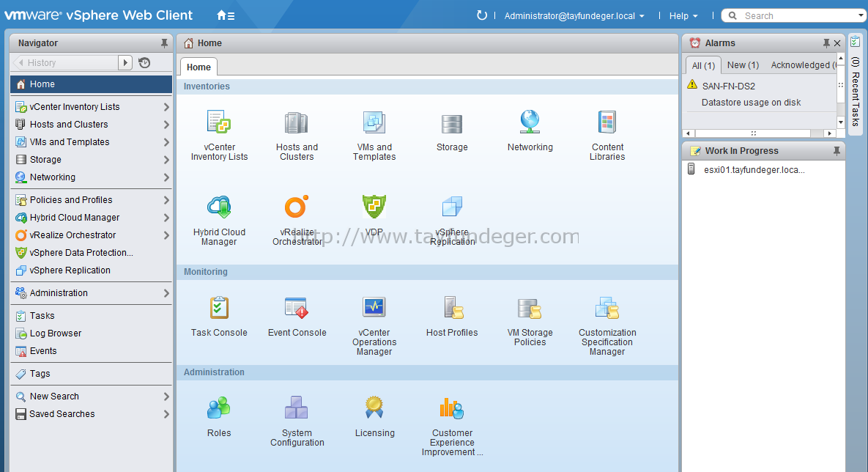This screenshot has height=472, width=868.
Task: Expand the Administration arrow in Navigator
Action: [166, 293]
